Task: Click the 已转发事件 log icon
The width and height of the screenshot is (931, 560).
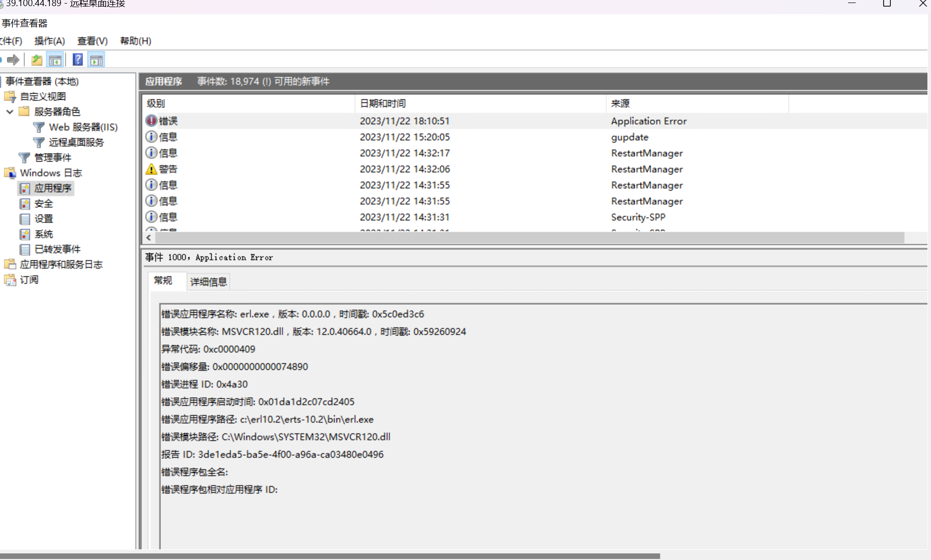Action: (25, 249)
